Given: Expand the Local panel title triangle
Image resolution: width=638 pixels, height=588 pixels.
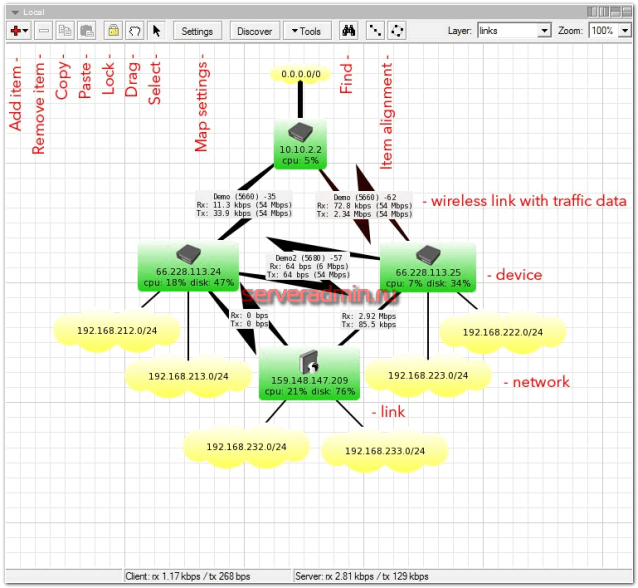Looking at the screenshot, I should tap(15, 12).
